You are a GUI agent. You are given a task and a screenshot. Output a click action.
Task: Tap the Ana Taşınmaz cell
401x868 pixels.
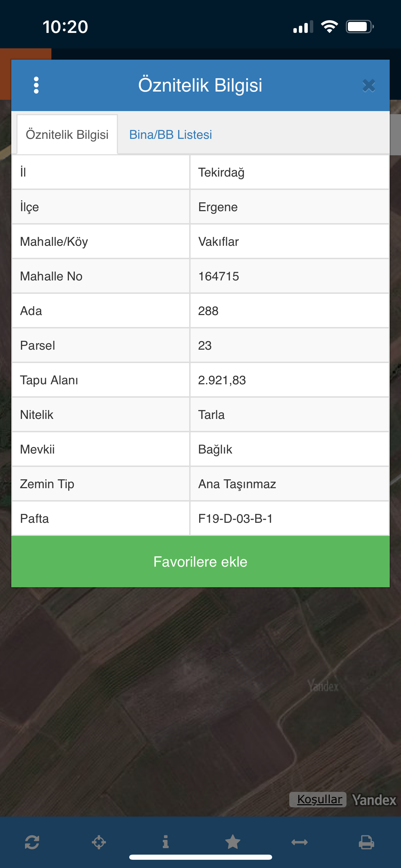(237, 484)
